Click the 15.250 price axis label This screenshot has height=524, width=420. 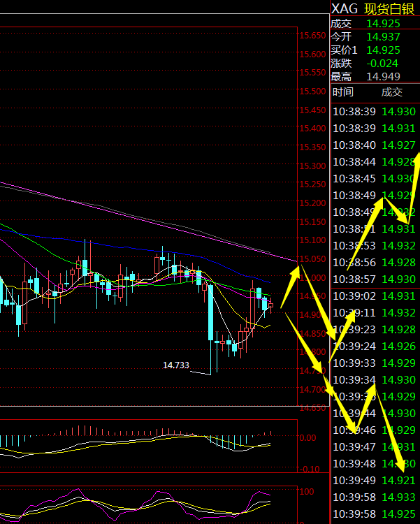(312, 184)
